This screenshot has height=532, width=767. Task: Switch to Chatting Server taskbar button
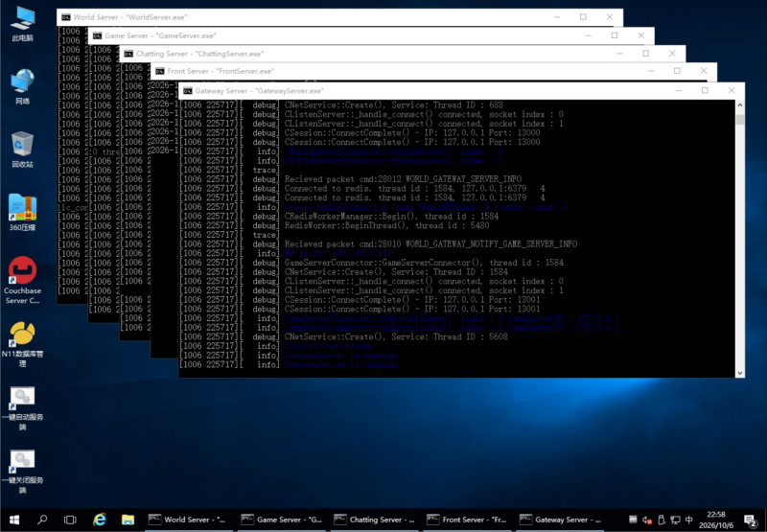pyautogui.click(x=375, y=520)
